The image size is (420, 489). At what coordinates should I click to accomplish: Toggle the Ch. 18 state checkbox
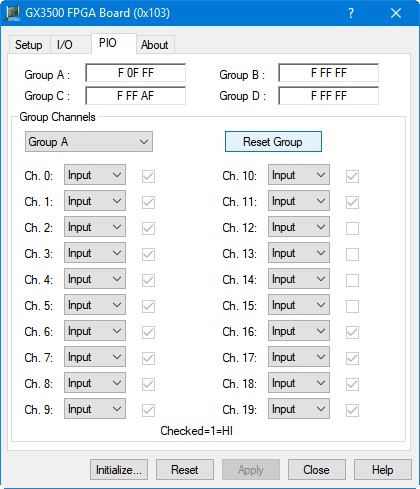pos(352,384)
